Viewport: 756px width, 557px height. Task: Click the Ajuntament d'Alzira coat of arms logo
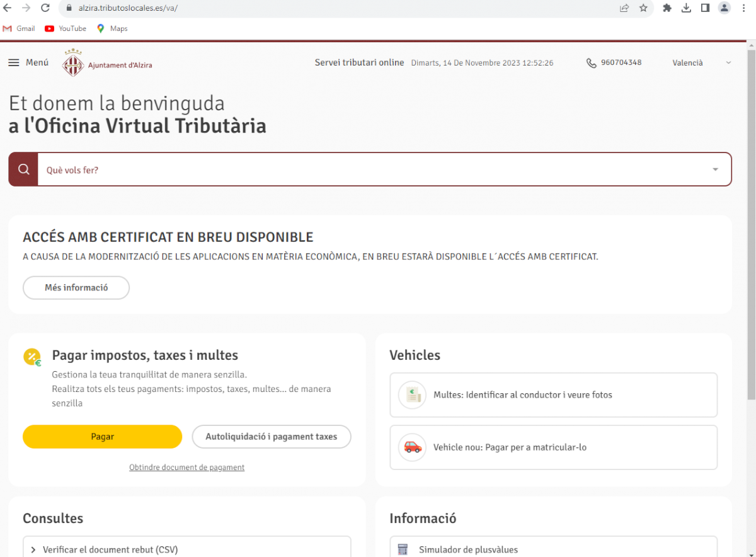[x=73, y=64]
